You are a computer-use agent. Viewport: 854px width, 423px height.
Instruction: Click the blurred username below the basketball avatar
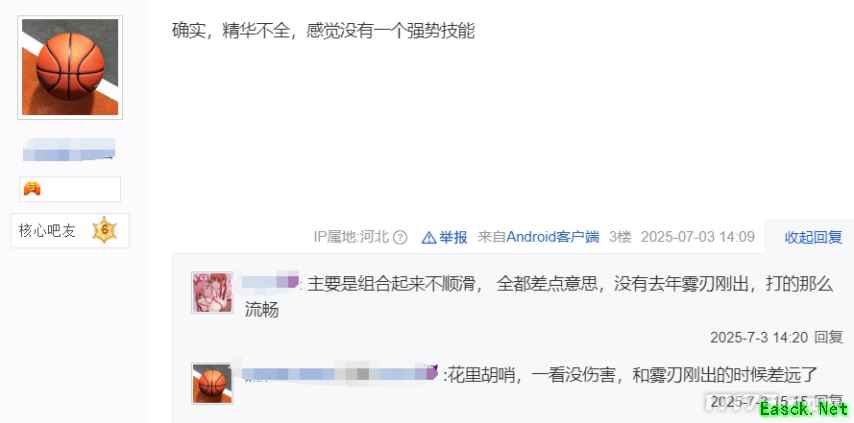pos(69,150)
